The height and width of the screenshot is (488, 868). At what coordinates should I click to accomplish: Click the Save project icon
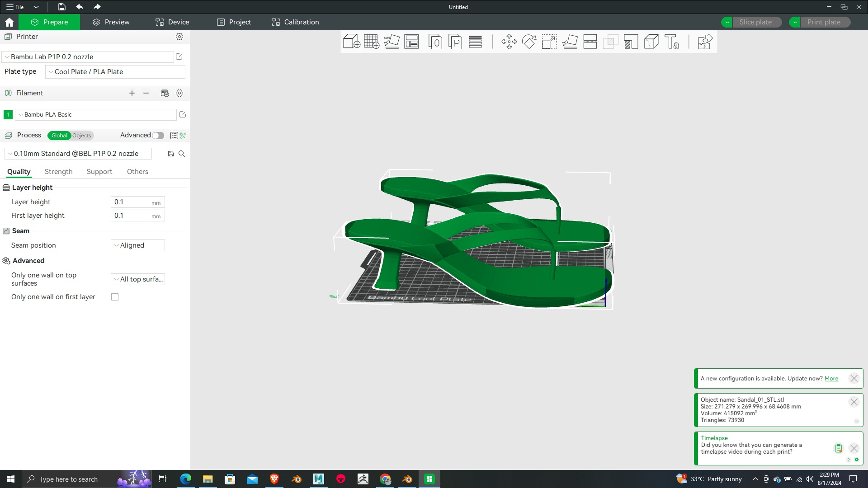pos(61,7)
